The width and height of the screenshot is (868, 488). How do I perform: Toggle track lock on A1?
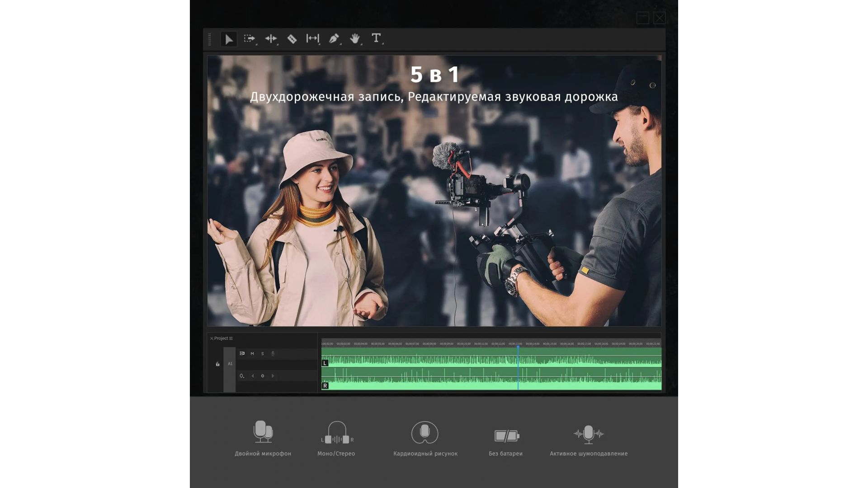217,364
